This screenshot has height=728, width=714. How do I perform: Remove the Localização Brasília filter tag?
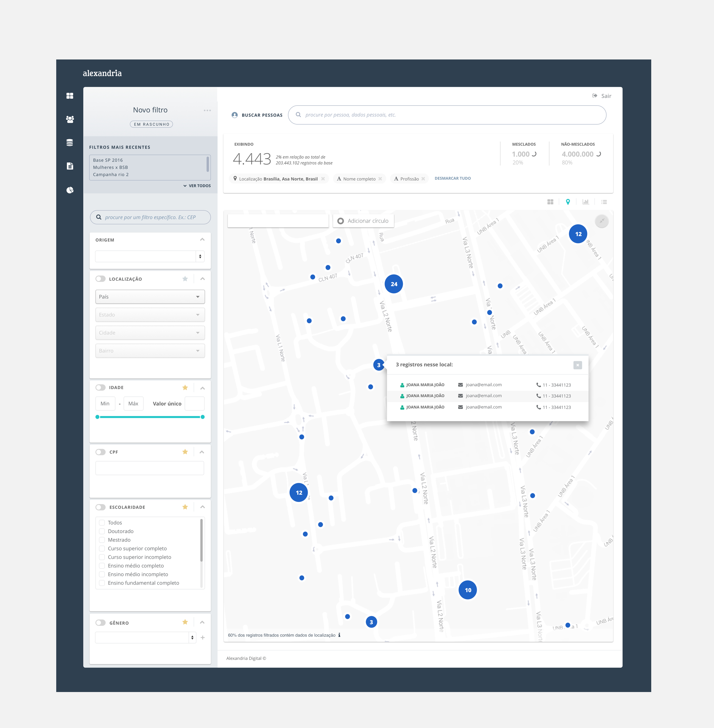323,179
